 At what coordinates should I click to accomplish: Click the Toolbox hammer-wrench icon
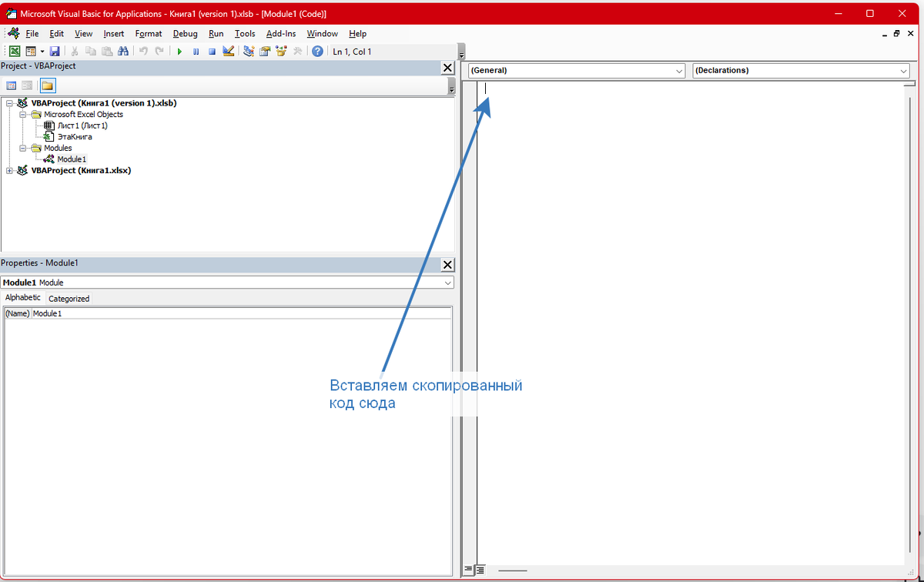[297, 52]
